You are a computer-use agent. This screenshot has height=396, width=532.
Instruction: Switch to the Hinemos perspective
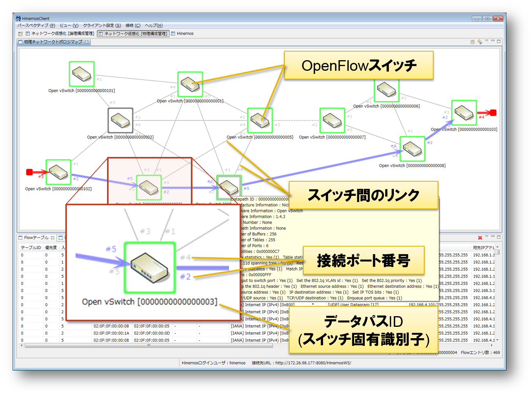click(x=182, y=34)
